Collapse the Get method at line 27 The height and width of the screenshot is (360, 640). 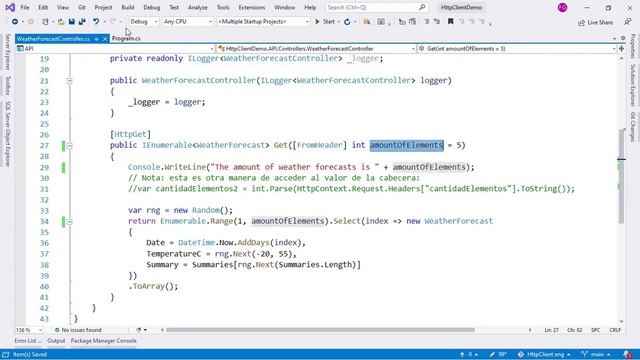click(69, 146)
